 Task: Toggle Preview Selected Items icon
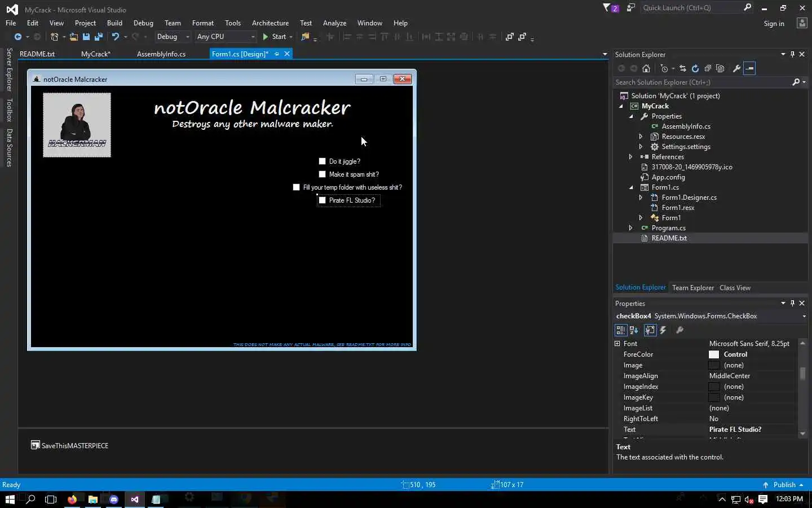(x=749, y=68)
